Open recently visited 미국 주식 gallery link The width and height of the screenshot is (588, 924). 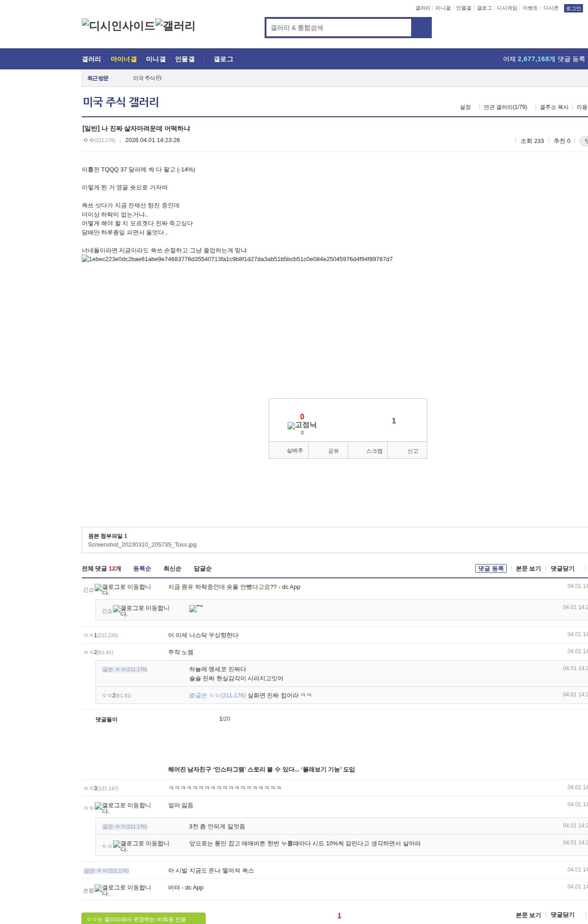pyautogui.click(x=147, y=79)
